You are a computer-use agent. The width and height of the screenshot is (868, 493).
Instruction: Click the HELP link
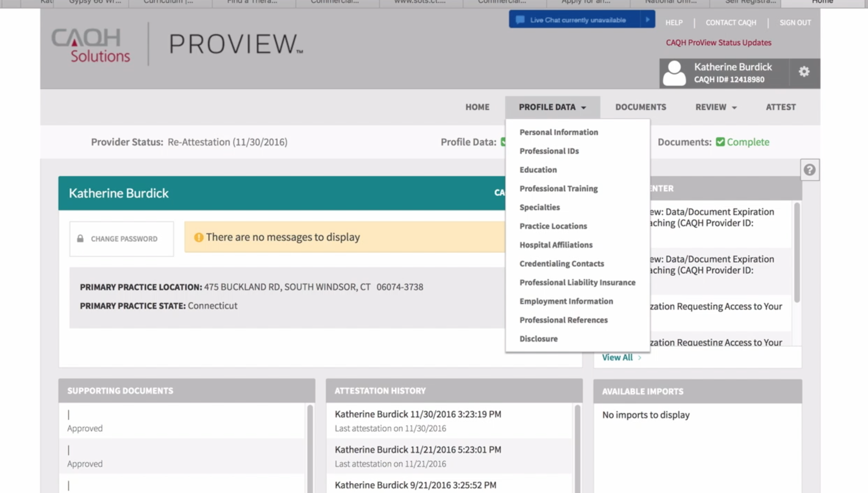point(674,23)
